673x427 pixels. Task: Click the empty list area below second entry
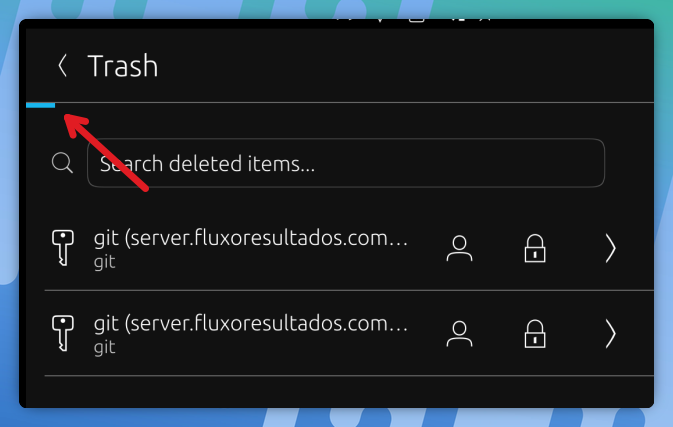pos(339,392)
